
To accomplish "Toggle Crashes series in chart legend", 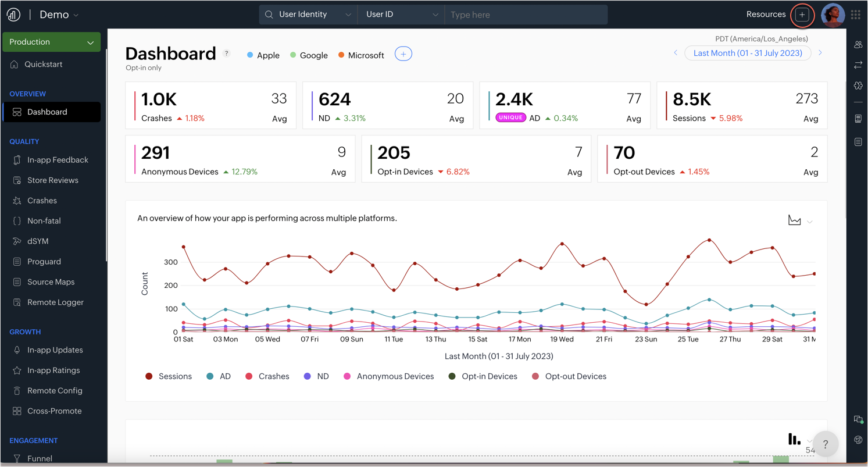I will (x=267, y=376).
